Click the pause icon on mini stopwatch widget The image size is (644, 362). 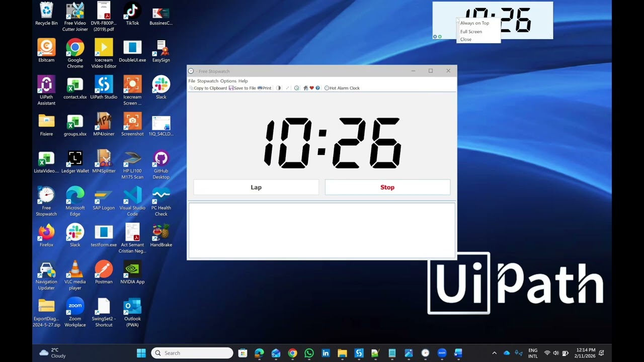[435, 37]
